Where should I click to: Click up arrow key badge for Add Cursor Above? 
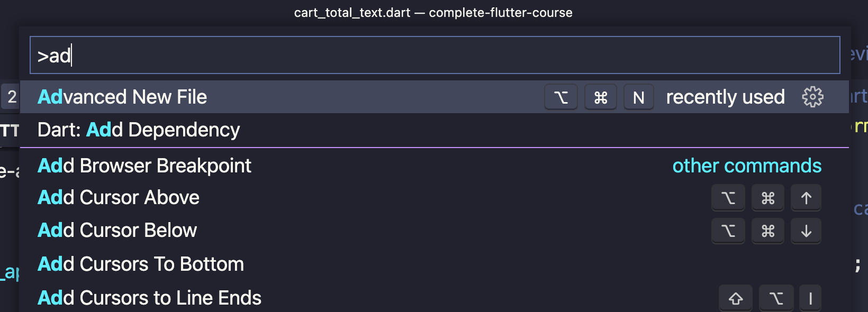(806, 198)
